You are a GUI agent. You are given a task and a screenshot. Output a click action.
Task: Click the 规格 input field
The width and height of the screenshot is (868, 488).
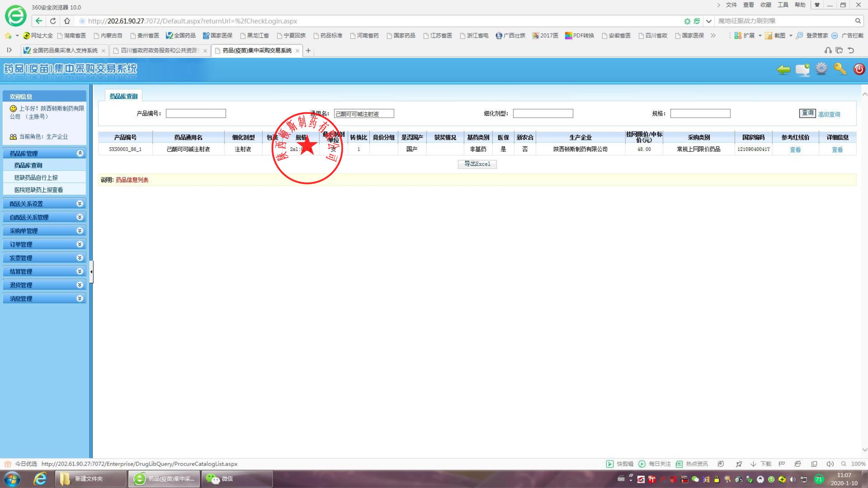click(700, 113)
